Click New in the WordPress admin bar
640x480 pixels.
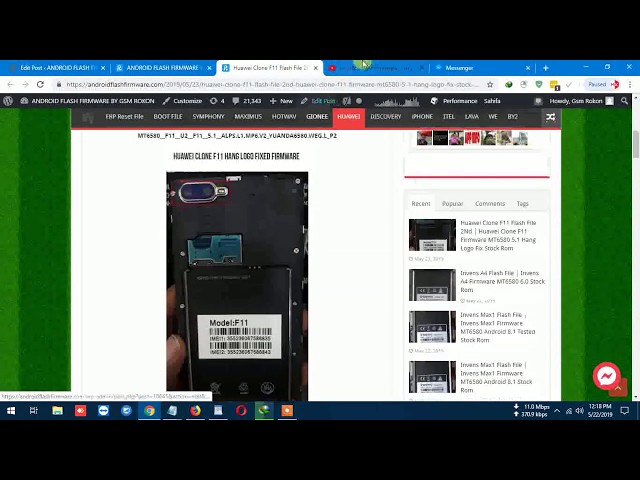(281, 101)
